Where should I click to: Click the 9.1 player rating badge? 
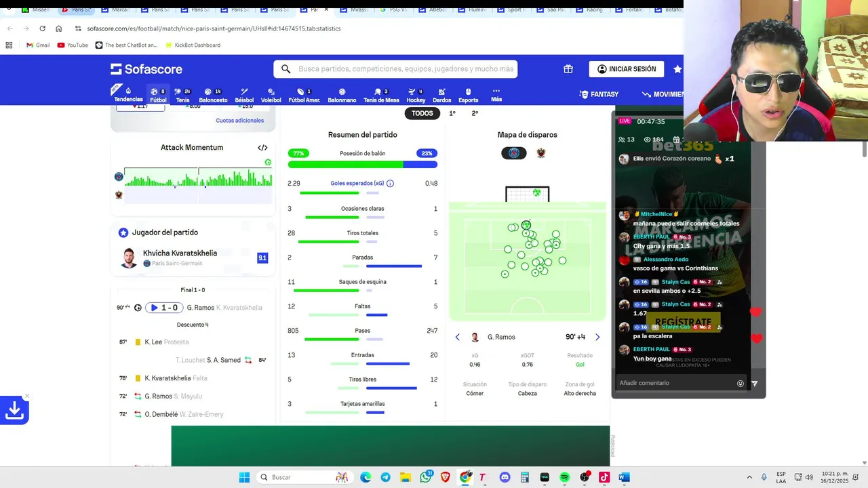point(262,258)
